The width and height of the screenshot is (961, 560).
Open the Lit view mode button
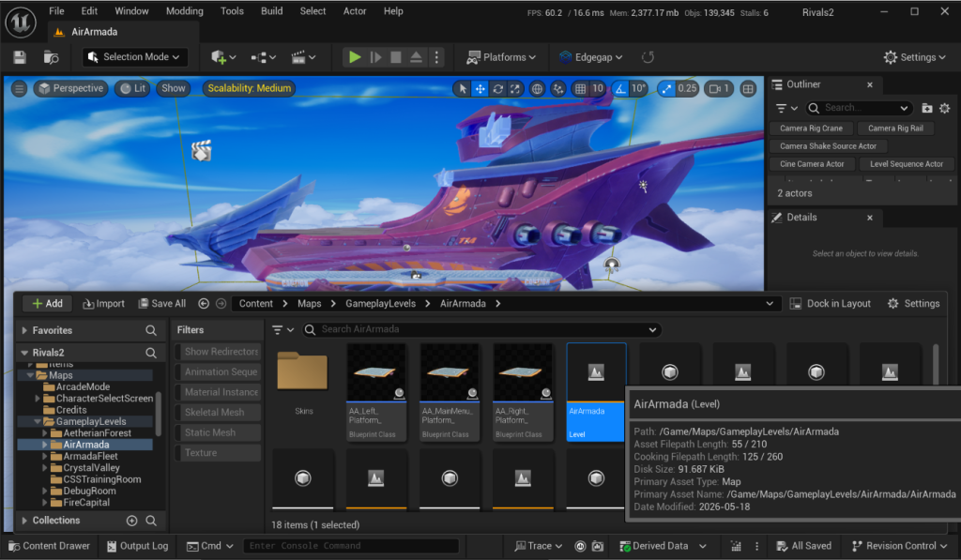tap(133, 88)
